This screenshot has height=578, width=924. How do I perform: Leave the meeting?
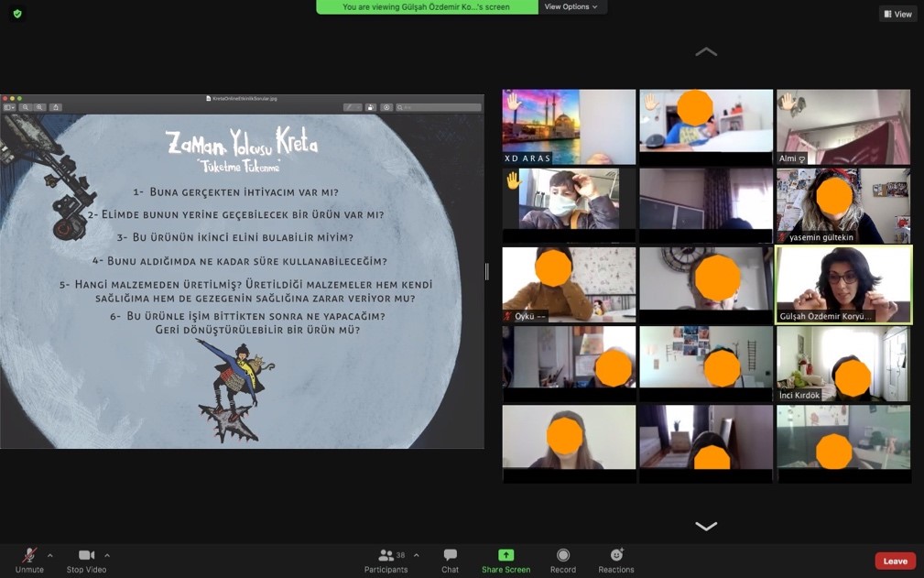pyautogui.click(x=895, y=561)
